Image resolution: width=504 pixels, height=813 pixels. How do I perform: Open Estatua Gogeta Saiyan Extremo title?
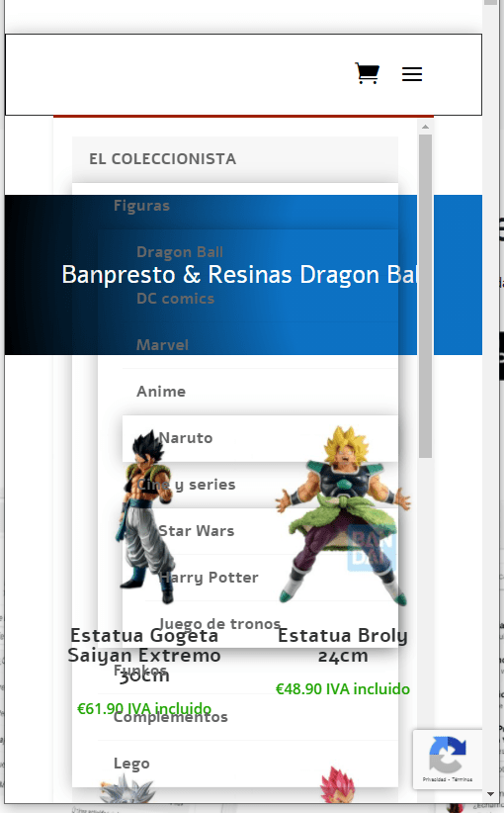144,656
